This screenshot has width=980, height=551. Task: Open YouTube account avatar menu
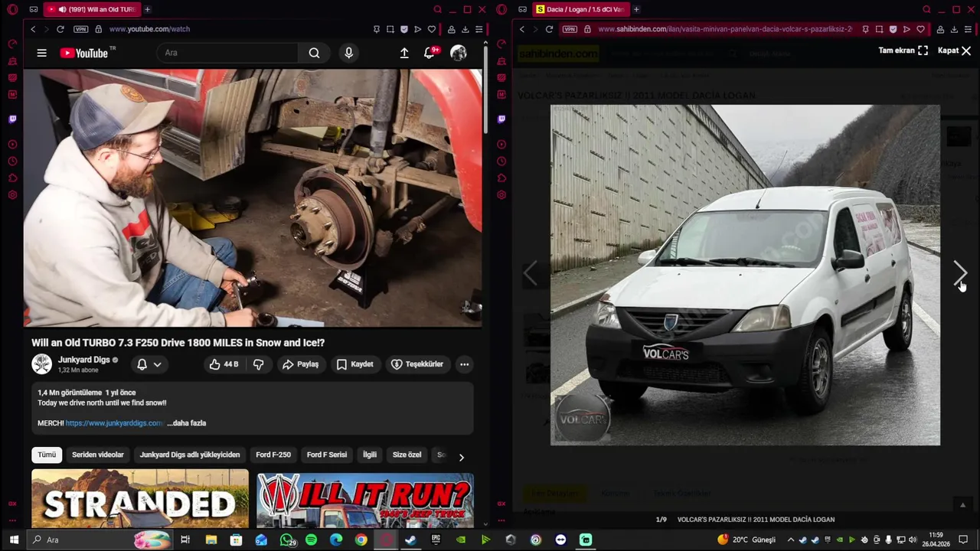tap(459, 53)
